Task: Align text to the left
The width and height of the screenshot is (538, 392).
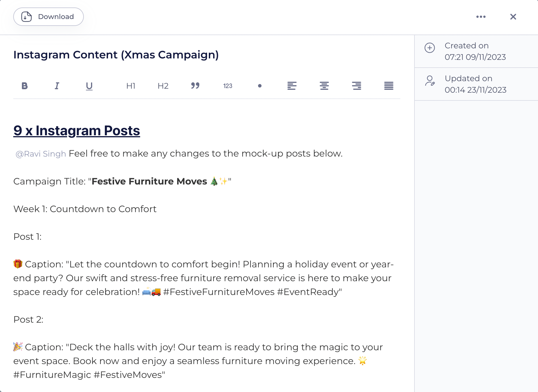Action: coord(292,86)
